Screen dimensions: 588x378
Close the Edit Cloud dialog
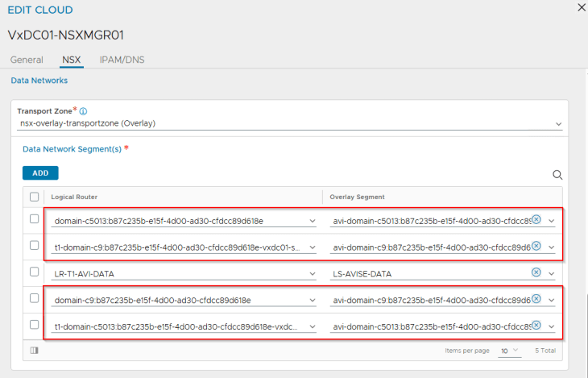point(582,7)
